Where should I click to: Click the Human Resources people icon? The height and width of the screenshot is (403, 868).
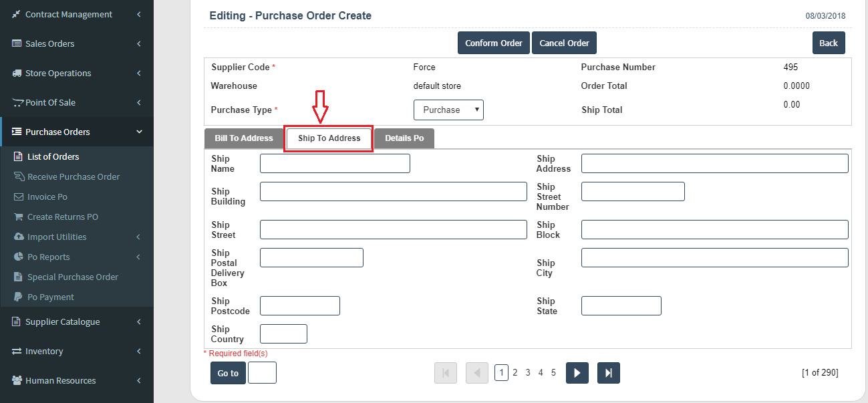point(17,381)
